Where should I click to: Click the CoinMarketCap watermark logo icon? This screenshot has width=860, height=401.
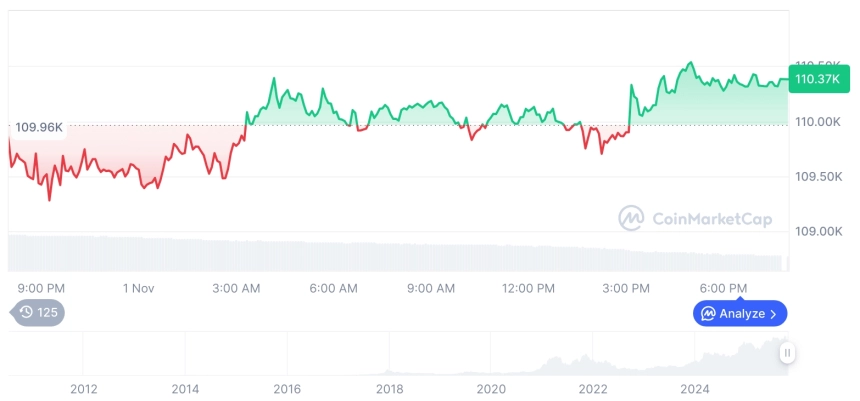click(x=631, y=218)
